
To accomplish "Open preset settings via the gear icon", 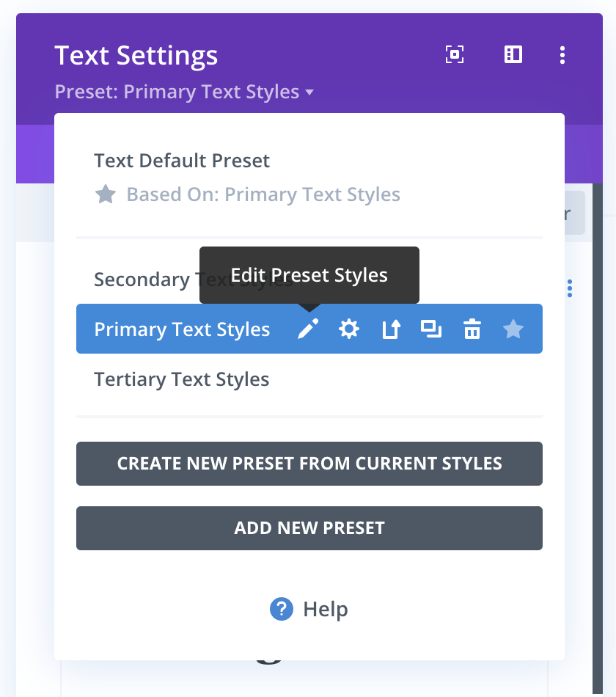I will click(349, 329).
